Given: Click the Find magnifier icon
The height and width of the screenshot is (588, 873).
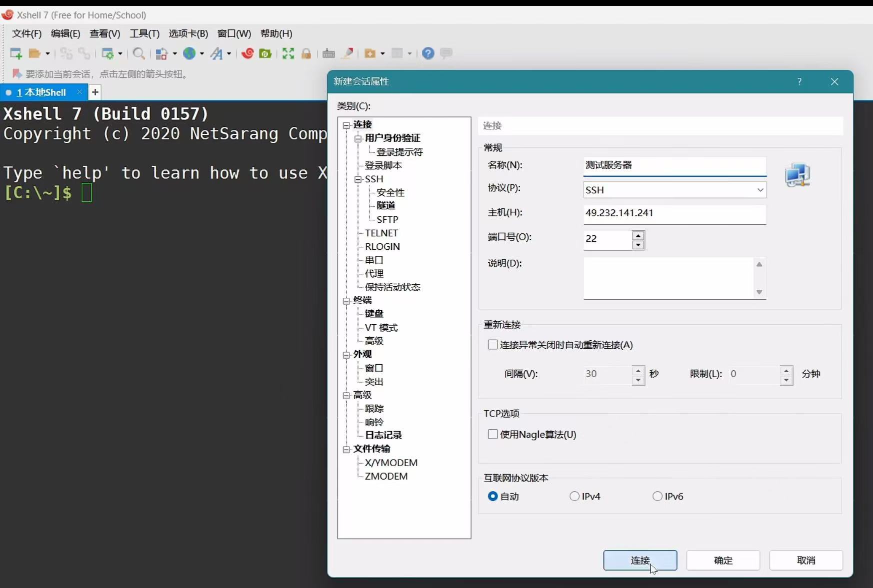Looking at the screenshot, I should click(x=139, y=53).
